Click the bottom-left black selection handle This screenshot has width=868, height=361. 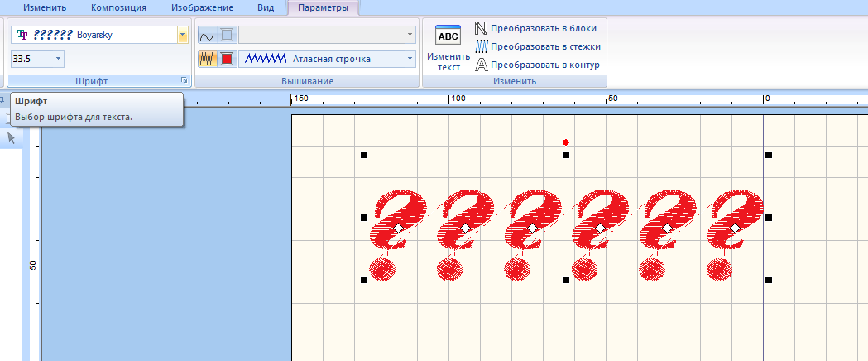click(364, 280)
